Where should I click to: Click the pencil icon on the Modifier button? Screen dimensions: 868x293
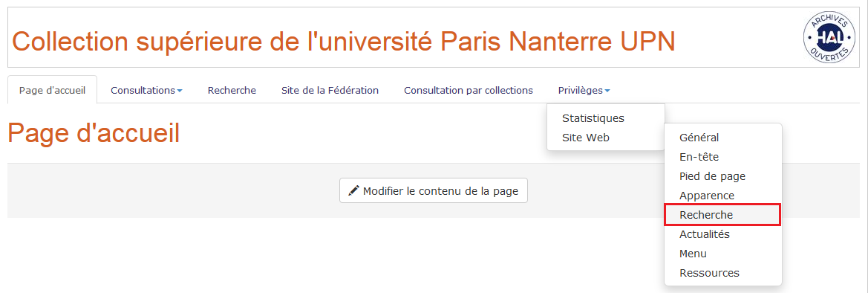(x=353, y=191)
